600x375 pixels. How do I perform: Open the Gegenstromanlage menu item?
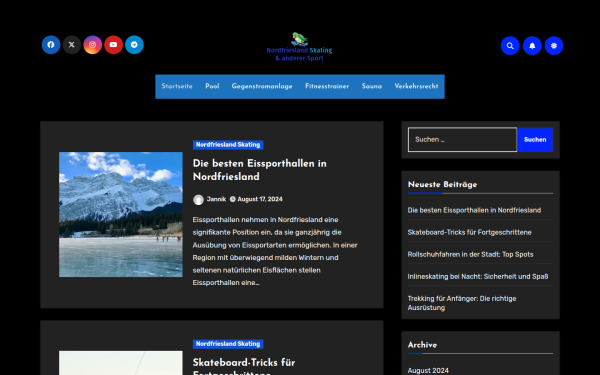tap(262, 86)
